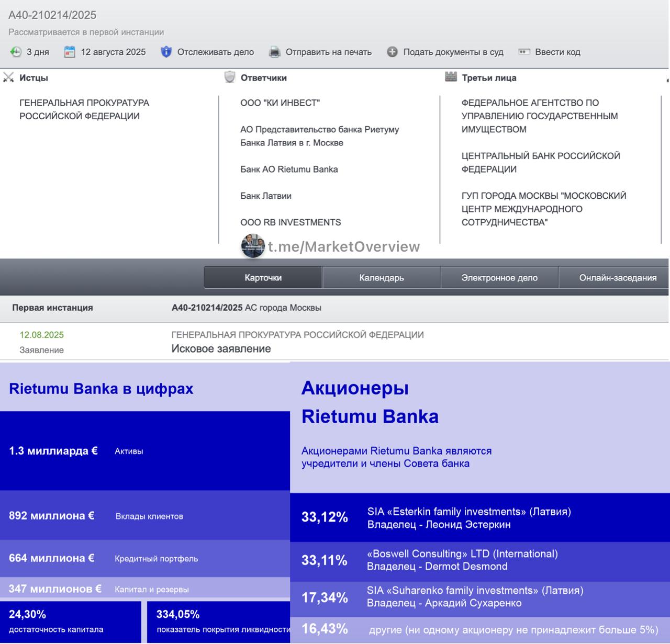
Task: Click defendant 'Банк Латвии'
Action: [266, 196]
